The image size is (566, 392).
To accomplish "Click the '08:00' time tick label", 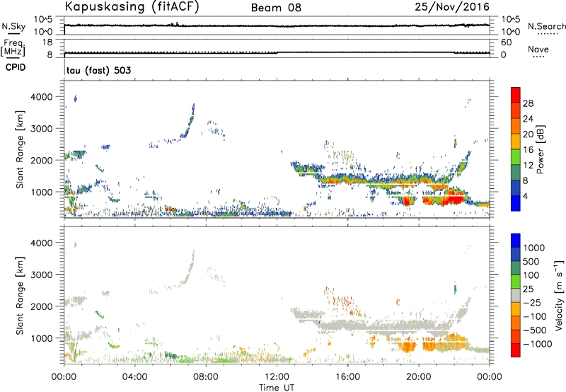I will (x=205, y=377).
